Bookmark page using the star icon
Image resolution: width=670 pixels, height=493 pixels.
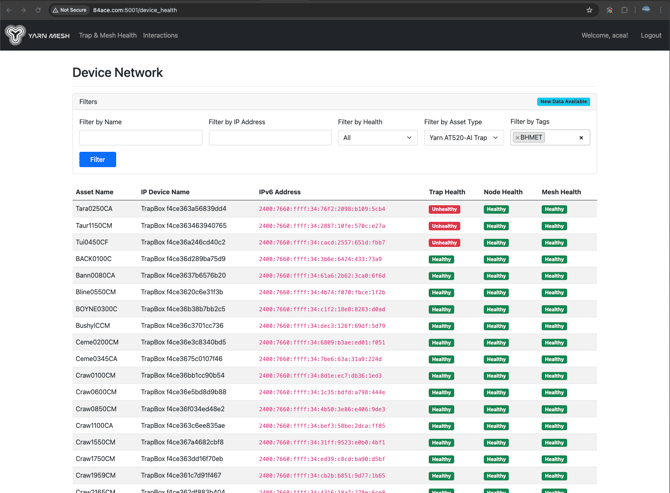(589, 10)
